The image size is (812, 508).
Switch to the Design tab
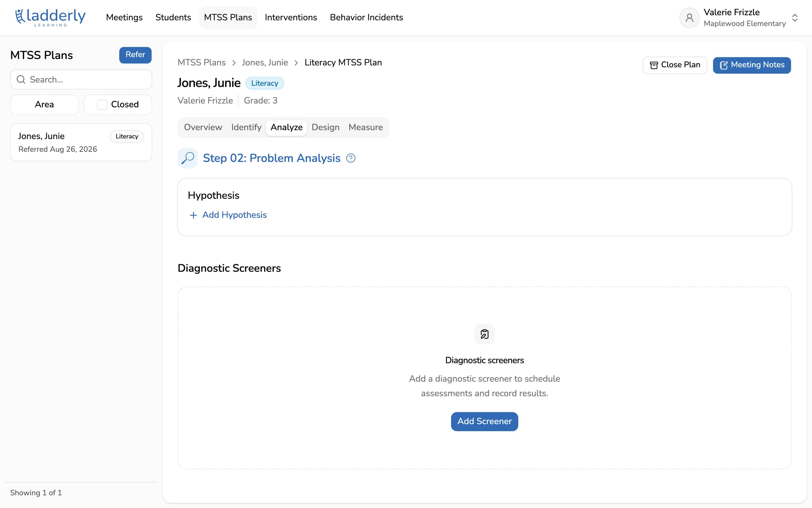click(x=325, y=127)
